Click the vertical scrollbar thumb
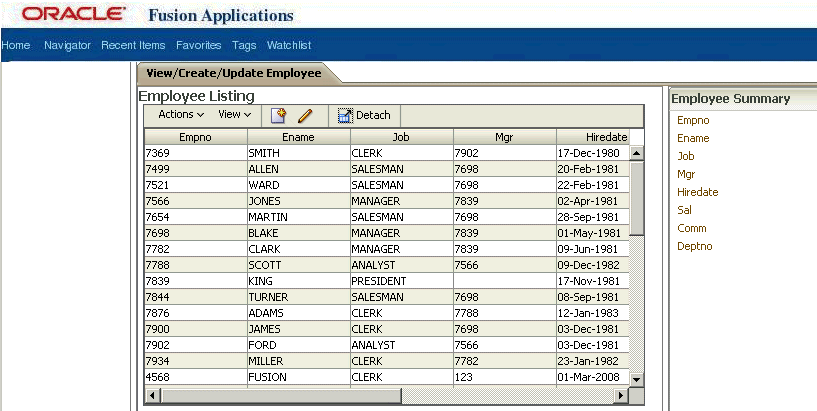The width and height of the screenshot is (817, 411). click(x=637, y=198)
